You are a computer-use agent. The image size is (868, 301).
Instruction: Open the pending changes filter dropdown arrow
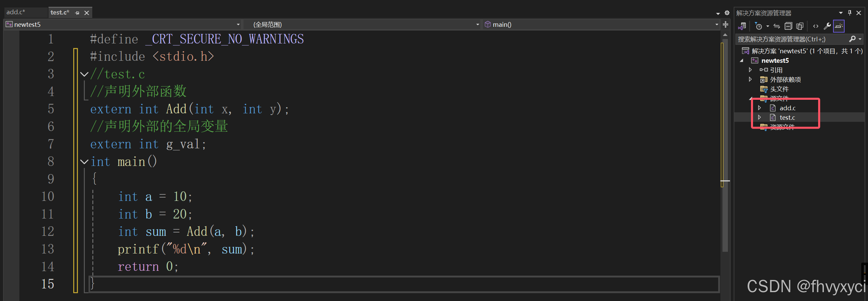pos(768,26)
